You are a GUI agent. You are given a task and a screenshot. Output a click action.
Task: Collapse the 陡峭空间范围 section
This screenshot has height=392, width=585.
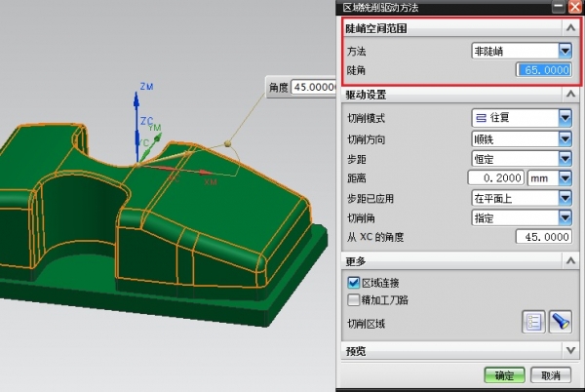570,27
